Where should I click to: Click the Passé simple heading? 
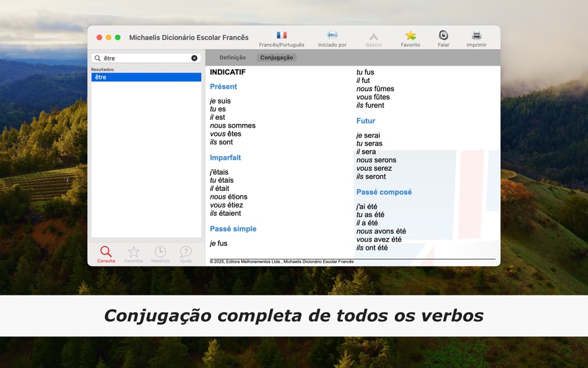click(x=233, y=229)
